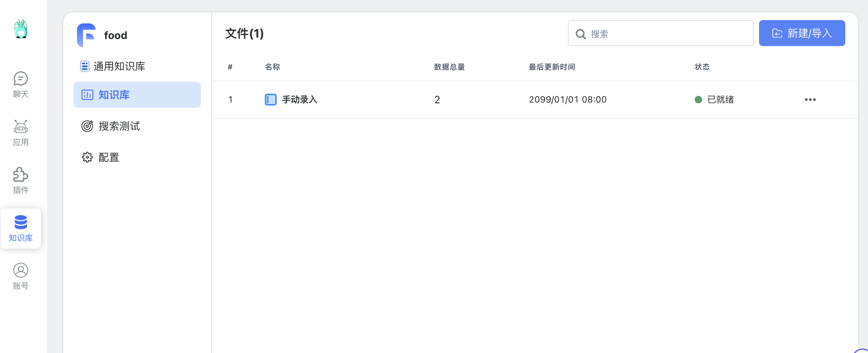Open the Account profile icon
The height and width of the screenshot is (353, 868).
coord(21,276)
